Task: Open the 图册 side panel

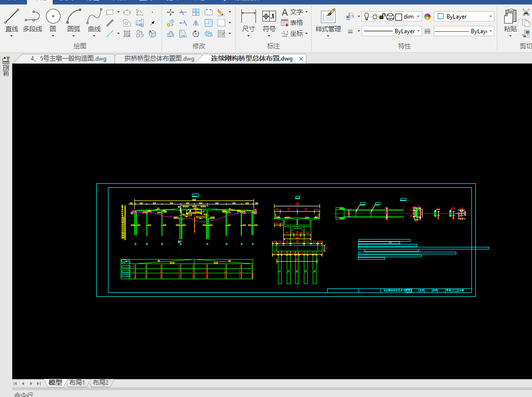Action: click(x=6, y=66)
